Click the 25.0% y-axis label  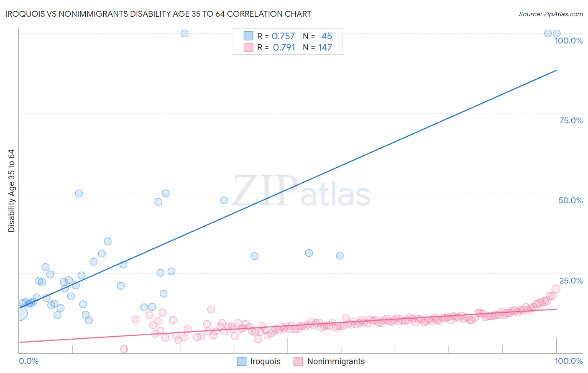coord(571,281)
